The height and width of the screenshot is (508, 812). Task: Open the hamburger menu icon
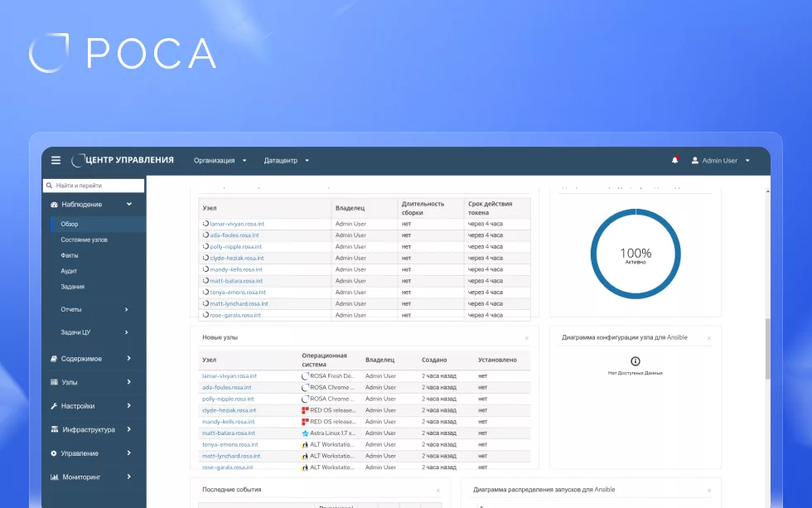tap(56, 161)
